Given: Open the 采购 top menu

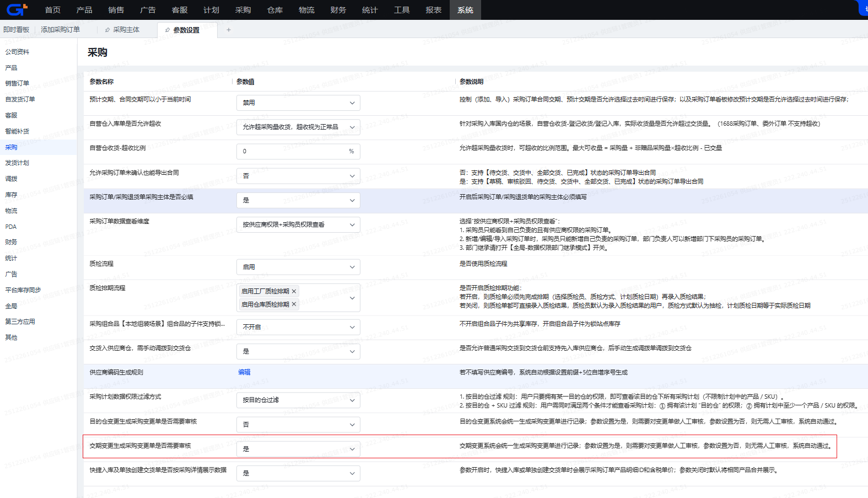Looking at the screenshot, I should 242,10.
